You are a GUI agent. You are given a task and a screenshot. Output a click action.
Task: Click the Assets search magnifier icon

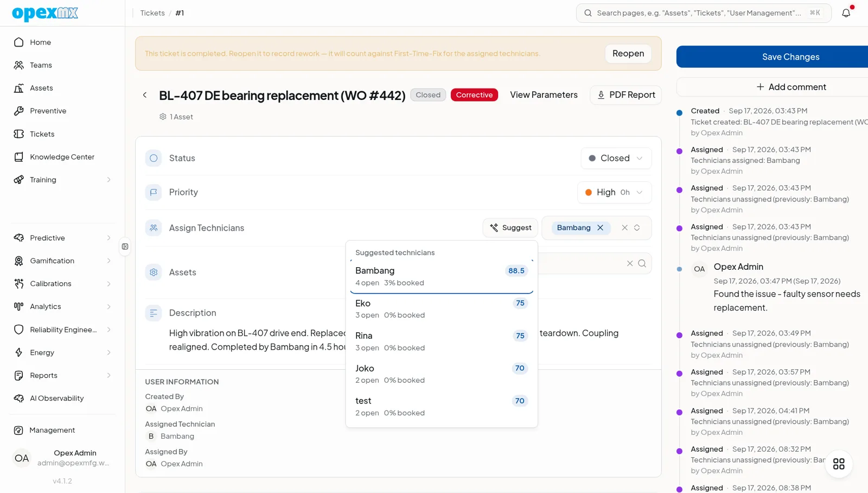coord(642,263)
